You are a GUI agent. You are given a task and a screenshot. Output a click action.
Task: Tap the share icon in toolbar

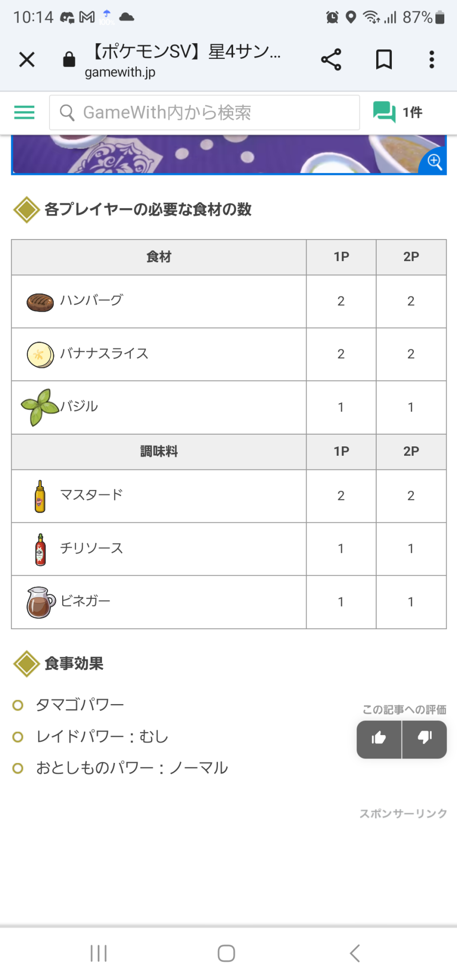click(x=331, y=60)
